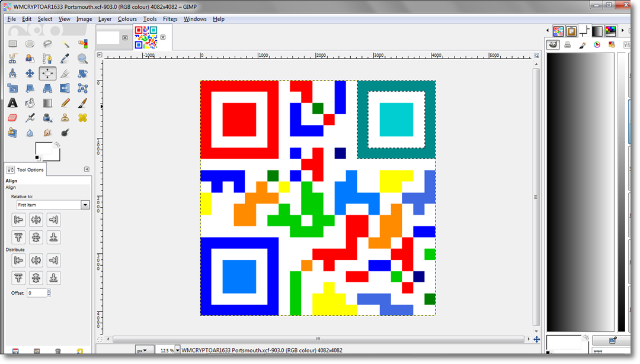The image size is (640, 364).
Task: Open the Colours menu
Action: pyautogui.click(x=127, y=19)
